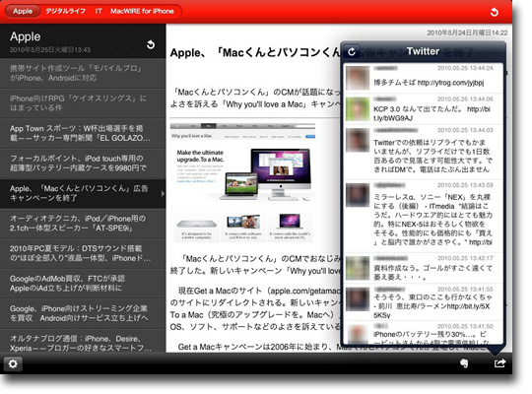Select Macくんとパソコンくん campaign article row
This screenshot has height=394, width=532.
click(83, 193)
